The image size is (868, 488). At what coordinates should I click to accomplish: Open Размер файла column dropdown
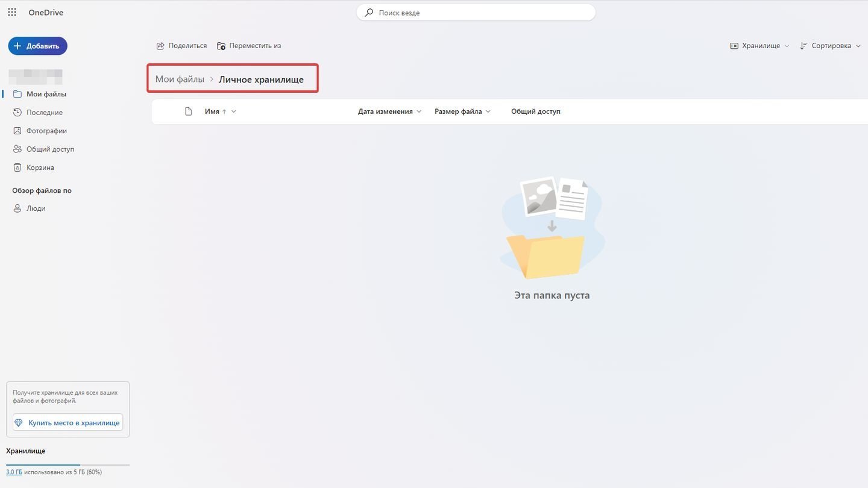click(462, 111)
